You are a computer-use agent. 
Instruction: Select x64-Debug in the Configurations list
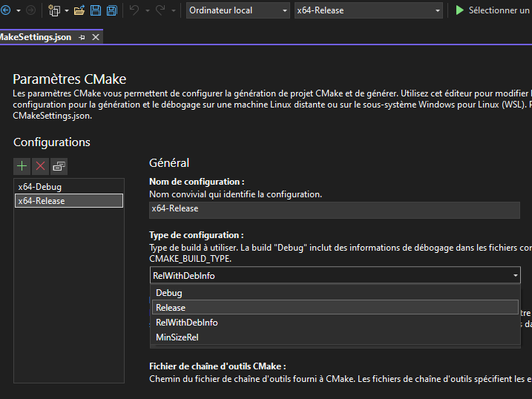(x=40, y=187)
